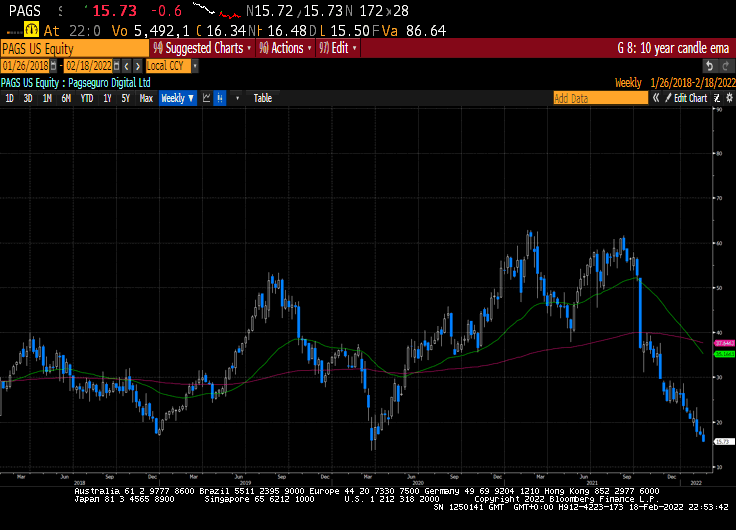The width and height of the screenshot is (736, 530).
Task: Select the 1Y range
Action: click(x=107, y=98)
